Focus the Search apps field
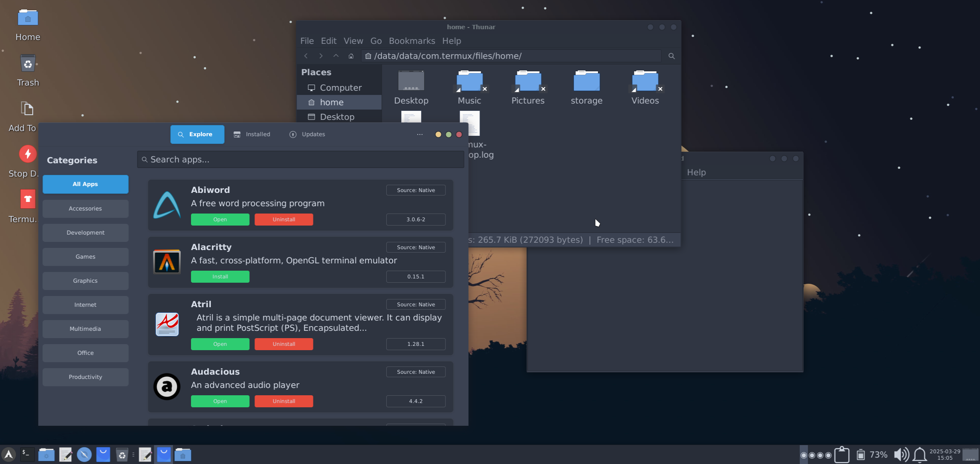Viewport: 980px width, 464px height. (x=300, y=159)
